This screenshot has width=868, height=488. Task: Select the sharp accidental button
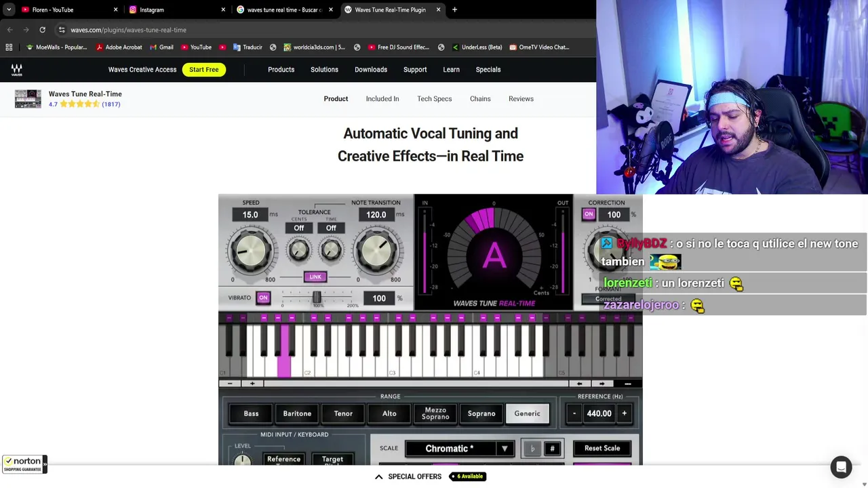coord(552,449)
